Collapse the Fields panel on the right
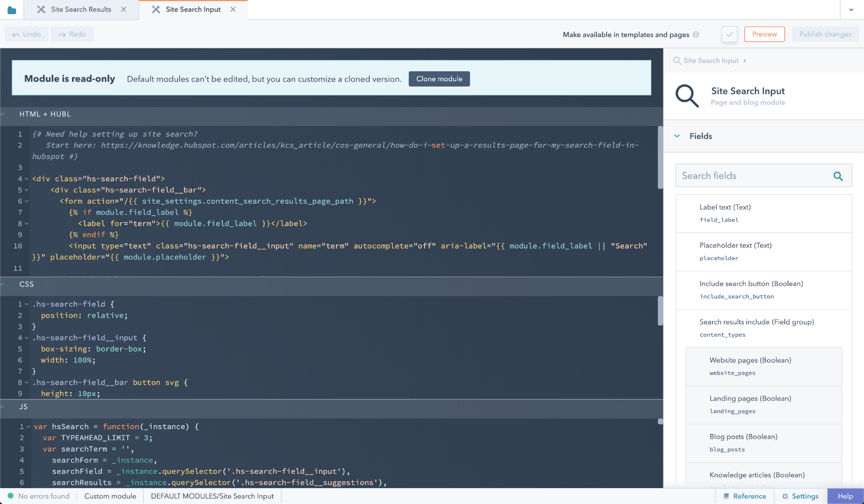Viewport: 864px width, 504px height. 677,136
